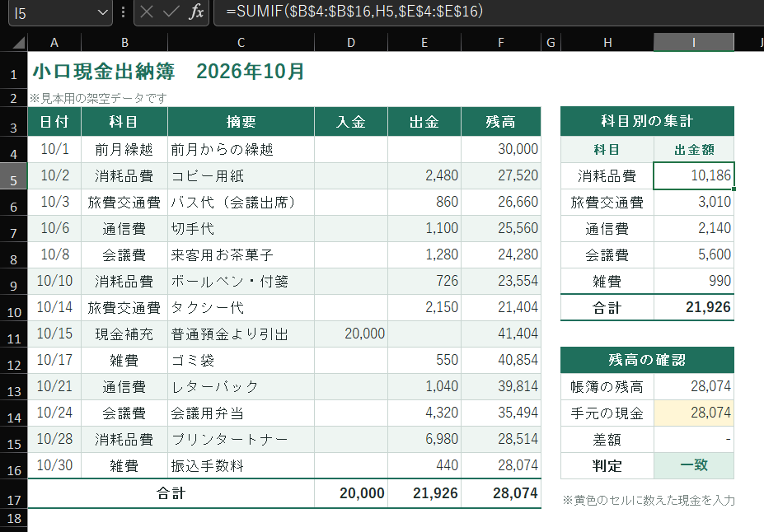Click cell バス代（会議出席）
The image size is (764, 532).
[x=241, y=202]
